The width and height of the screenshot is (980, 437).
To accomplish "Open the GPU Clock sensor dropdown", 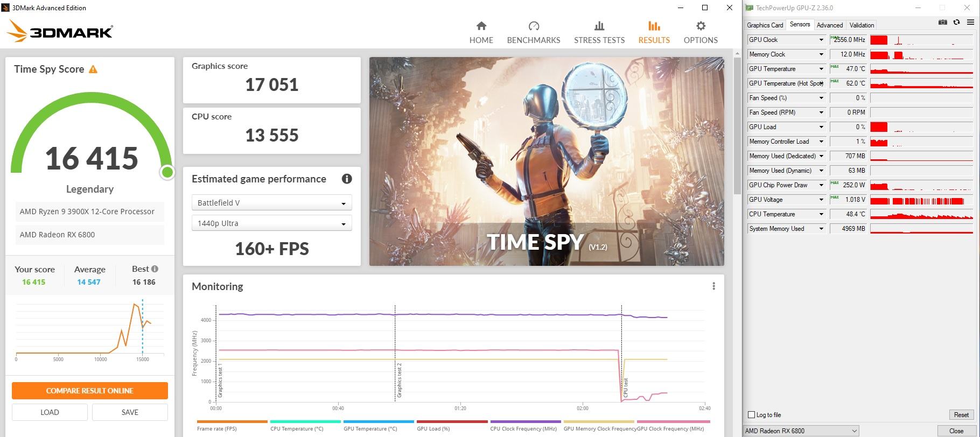I will 821,40.
